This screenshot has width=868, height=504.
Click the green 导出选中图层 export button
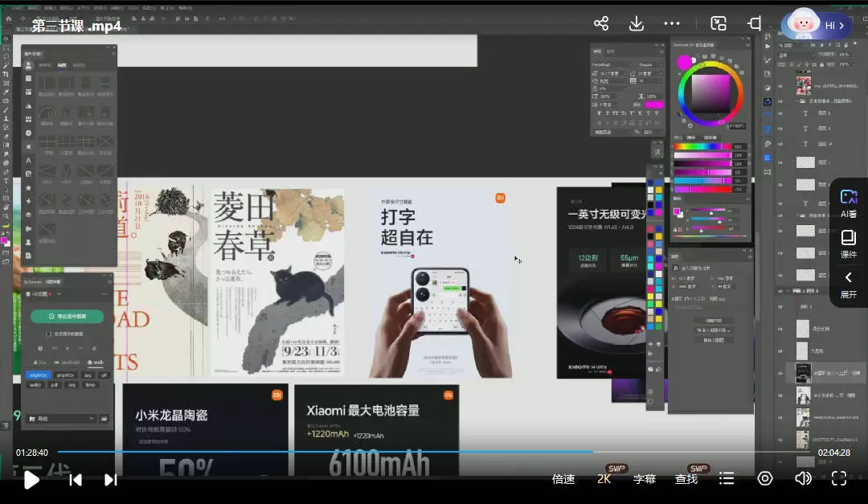[x=67, y=316]
